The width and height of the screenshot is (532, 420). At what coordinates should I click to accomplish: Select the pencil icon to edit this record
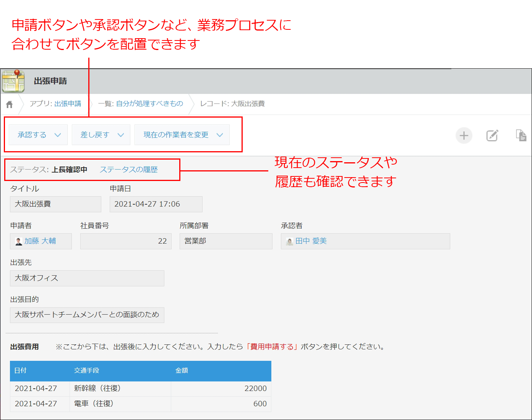click(x=492, y=136)
